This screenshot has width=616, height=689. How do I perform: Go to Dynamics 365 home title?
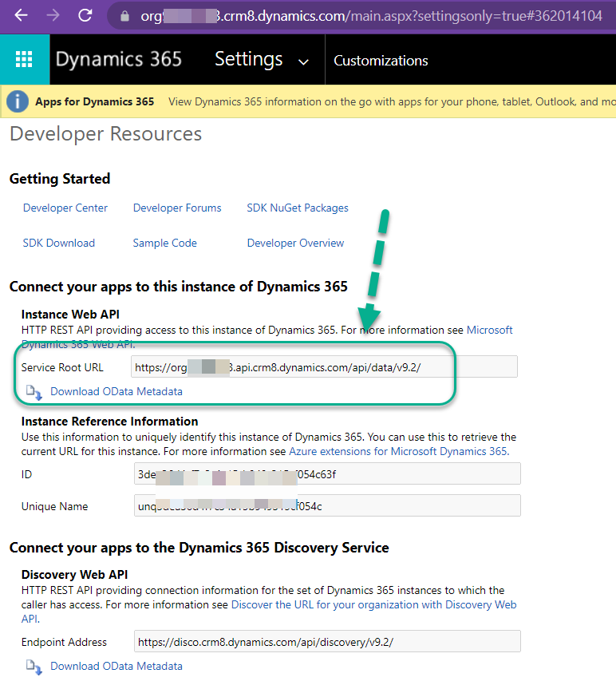pos(118,60)
